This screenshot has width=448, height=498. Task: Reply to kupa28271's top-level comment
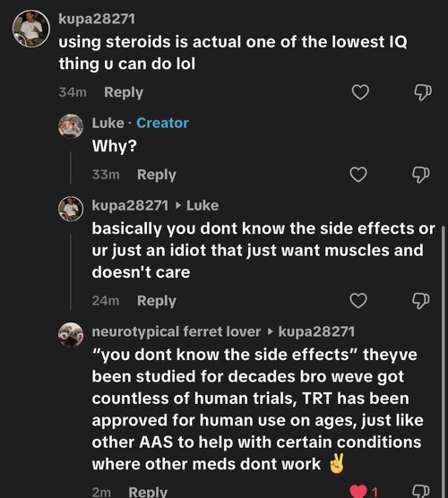tap(124, 92)
